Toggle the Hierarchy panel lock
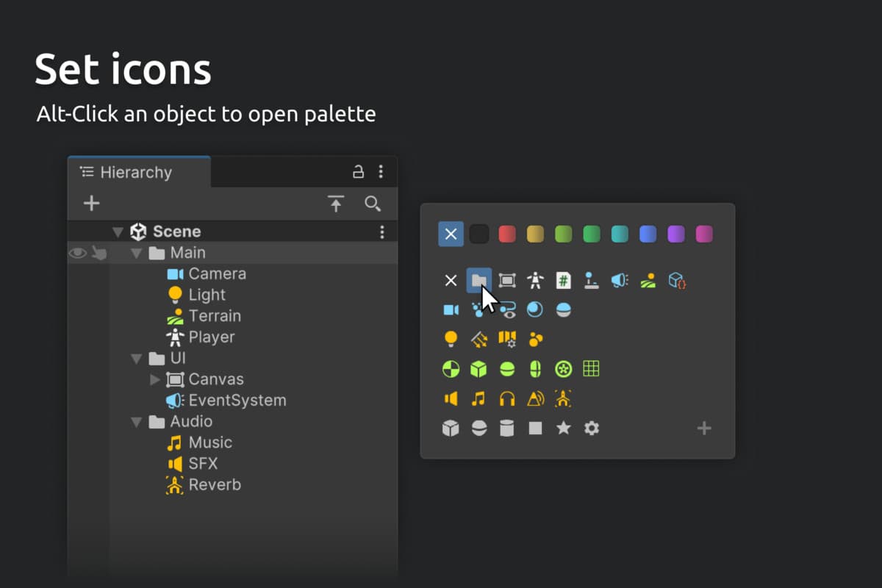Viewport: 882px width, 588px height. click(x=358, y=172)
